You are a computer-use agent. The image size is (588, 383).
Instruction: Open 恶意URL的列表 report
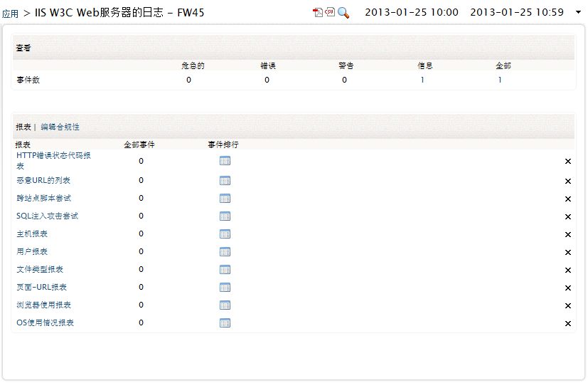[43, 180]
